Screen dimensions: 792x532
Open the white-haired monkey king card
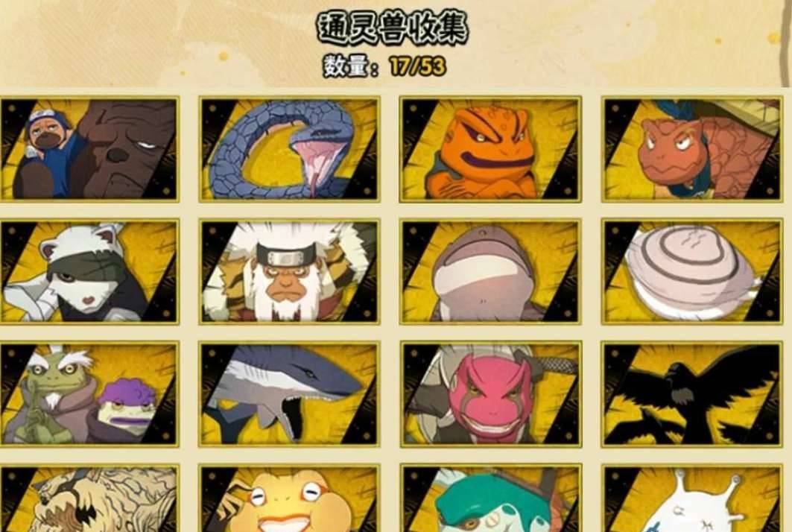(289, 271)
